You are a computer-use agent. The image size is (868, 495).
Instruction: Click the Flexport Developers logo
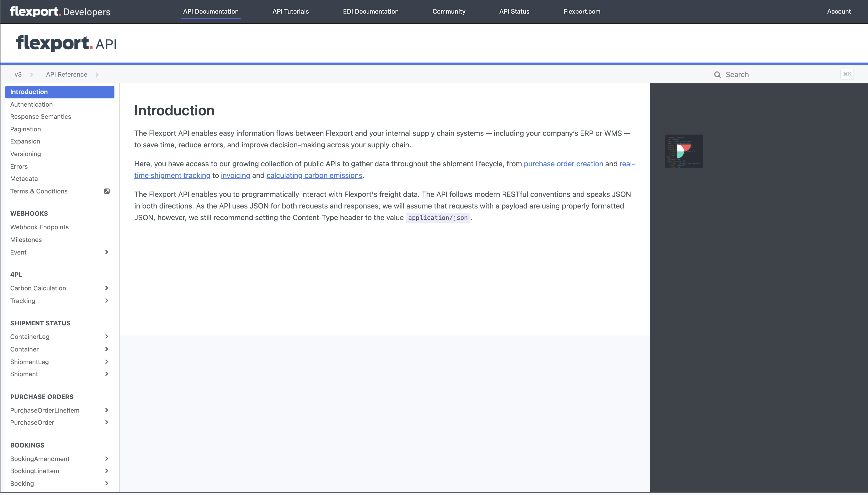[x=60, y=12]
